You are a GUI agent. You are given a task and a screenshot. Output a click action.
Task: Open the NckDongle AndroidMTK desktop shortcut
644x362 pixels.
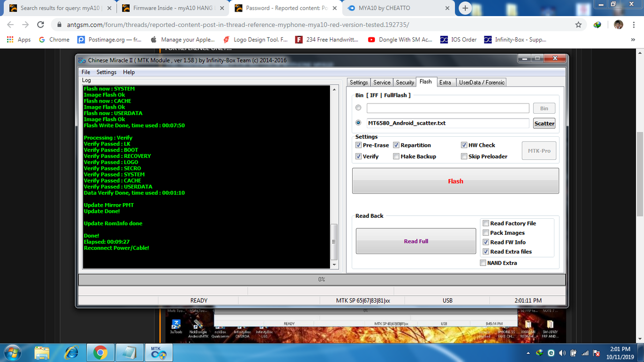click(198, 327)
